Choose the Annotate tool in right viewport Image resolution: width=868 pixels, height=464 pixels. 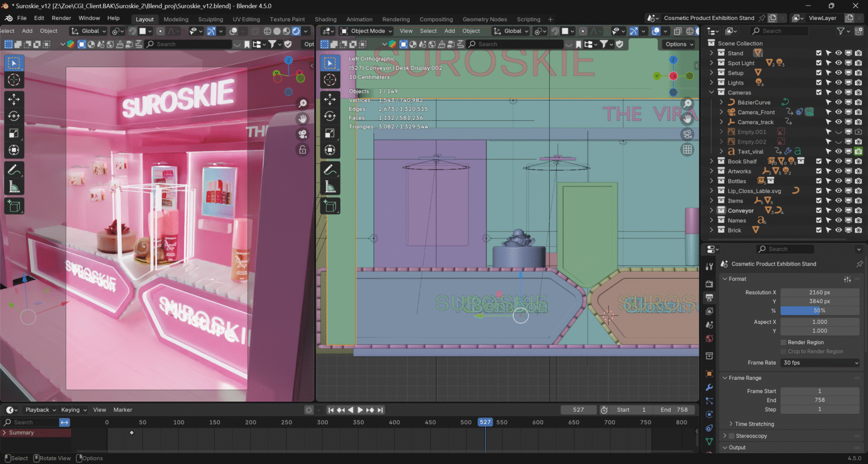coord(330,170)
